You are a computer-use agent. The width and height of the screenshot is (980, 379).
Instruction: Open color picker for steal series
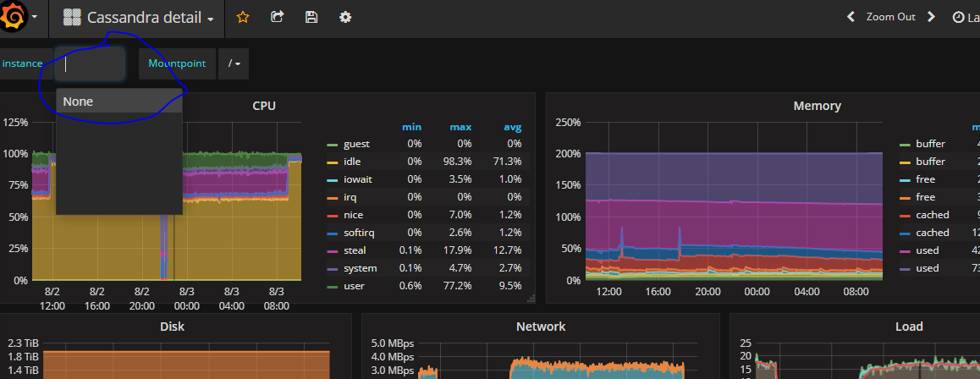333,251
